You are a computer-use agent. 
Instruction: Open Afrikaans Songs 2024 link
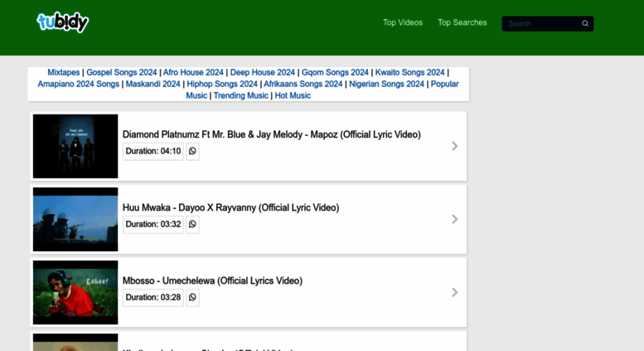tap(303, 84)
